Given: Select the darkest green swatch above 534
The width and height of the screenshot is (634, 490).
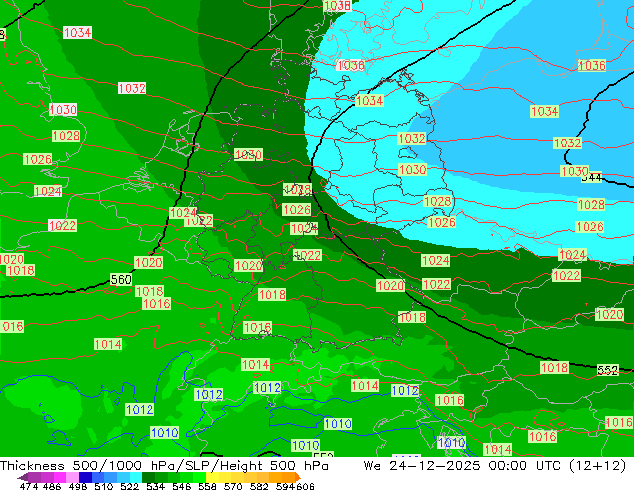Looking at the screenshot, I should [x=148, y=477].
